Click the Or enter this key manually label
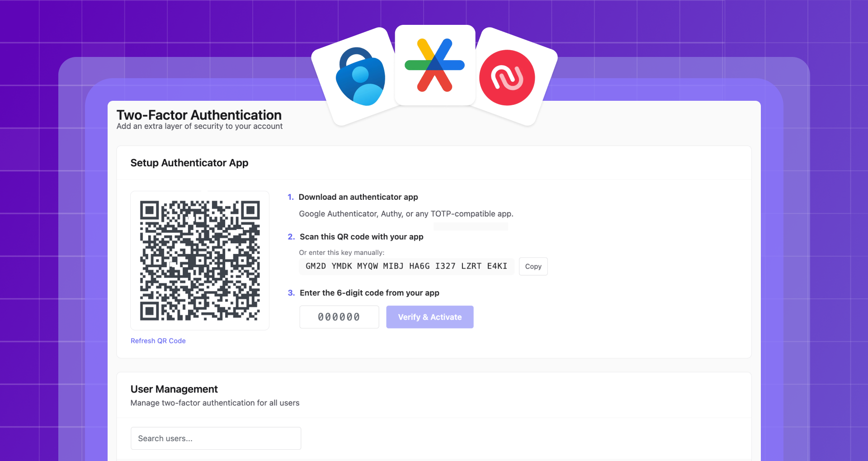This screenshot has height=461, width=868. (341, 252)
